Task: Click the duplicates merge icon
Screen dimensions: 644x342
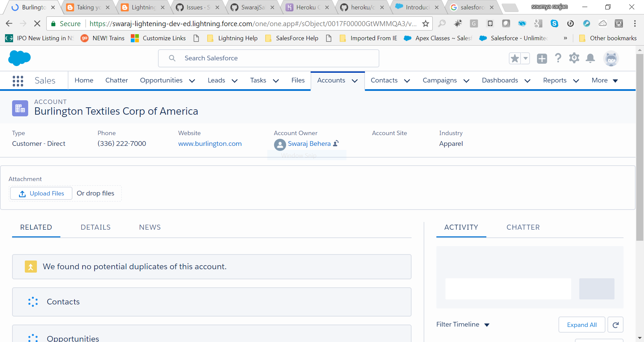Action: pyautogui.click(x=31, y=267)
